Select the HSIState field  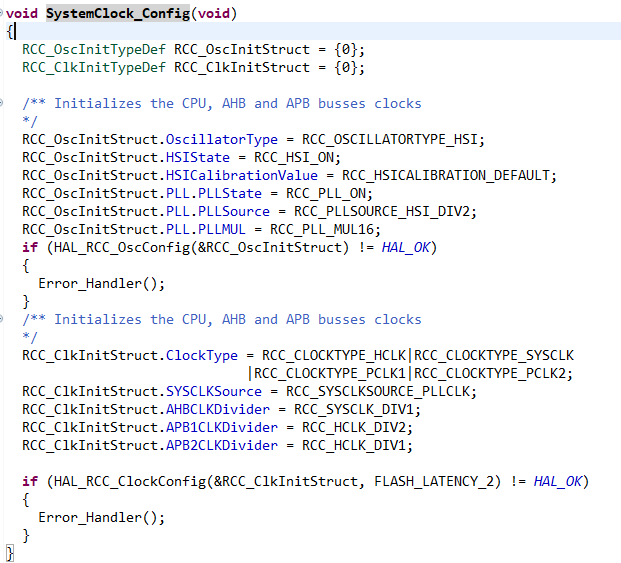click(x=198, y=157)
